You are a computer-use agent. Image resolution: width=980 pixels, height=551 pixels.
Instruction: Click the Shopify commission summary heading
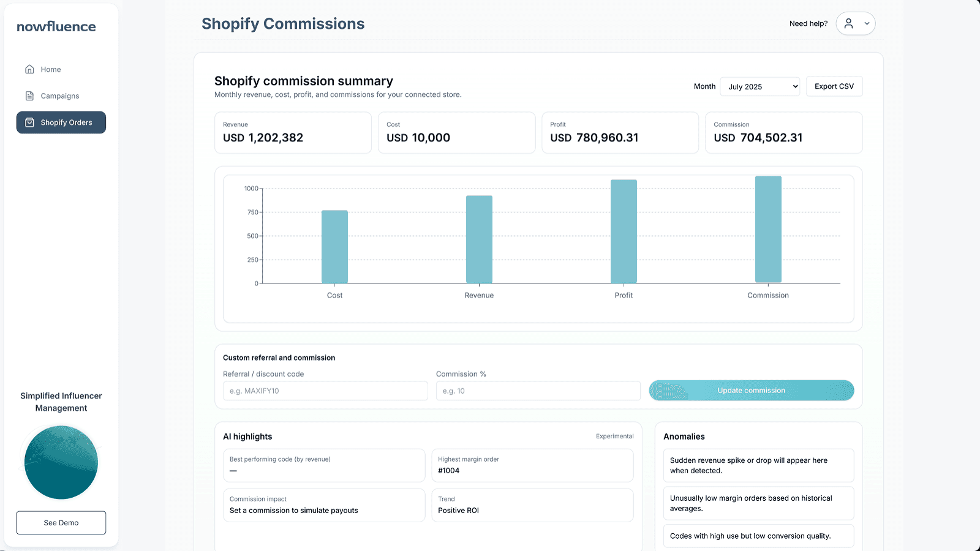304,81
